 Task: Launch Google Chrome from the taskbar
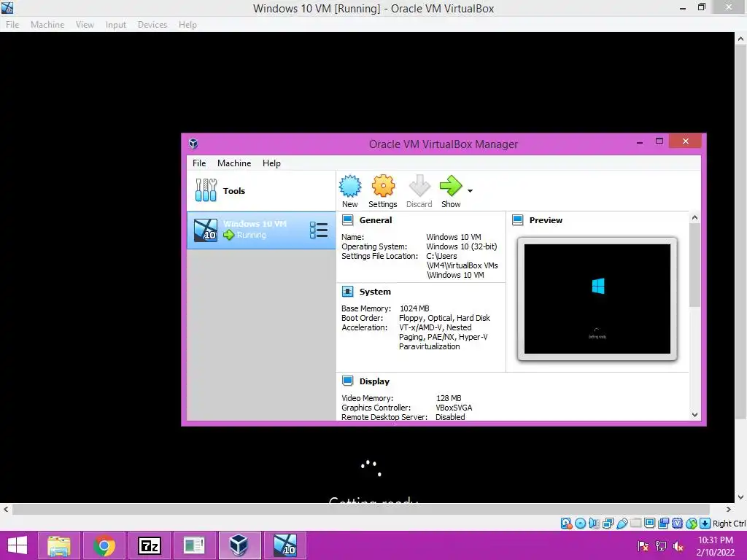(x=104, y=545)
